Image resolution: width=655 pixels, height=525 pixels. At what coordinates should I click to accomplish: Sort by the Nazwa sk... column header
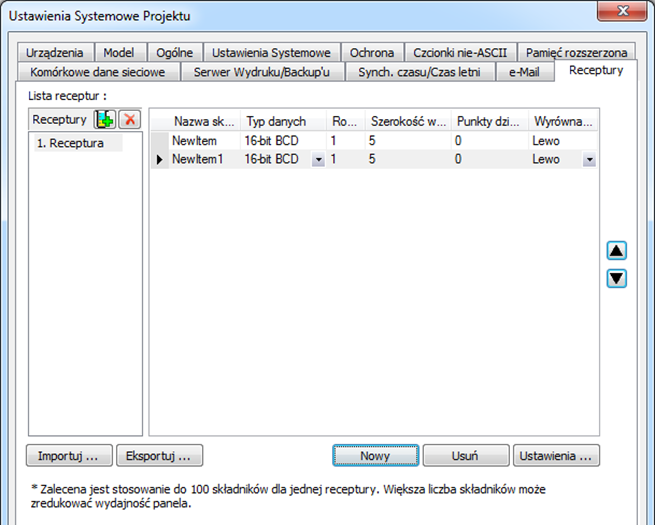204,122
